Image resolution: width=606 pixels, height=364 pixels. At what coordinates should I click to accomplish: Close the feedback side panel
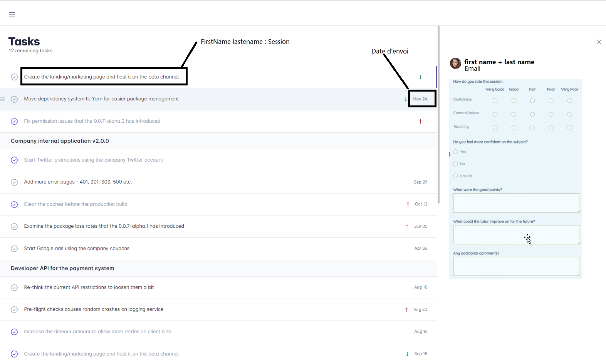coord(599,42)
